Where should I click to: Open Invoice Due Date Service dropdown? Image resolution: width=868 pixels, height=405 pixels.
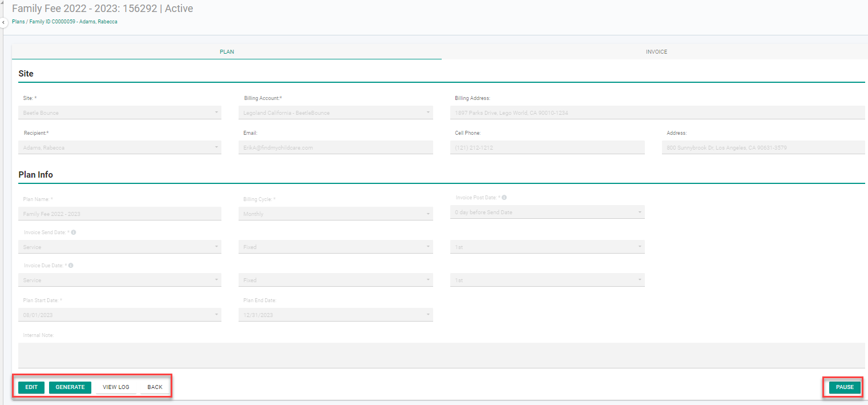[x=120, y=280]
